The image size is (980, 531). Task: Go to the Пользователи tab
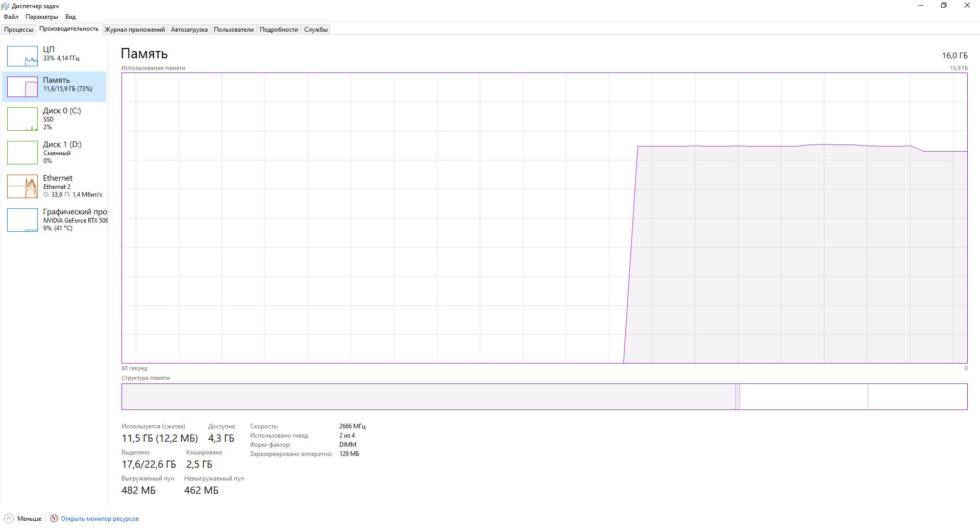click(x=234, y=30)
